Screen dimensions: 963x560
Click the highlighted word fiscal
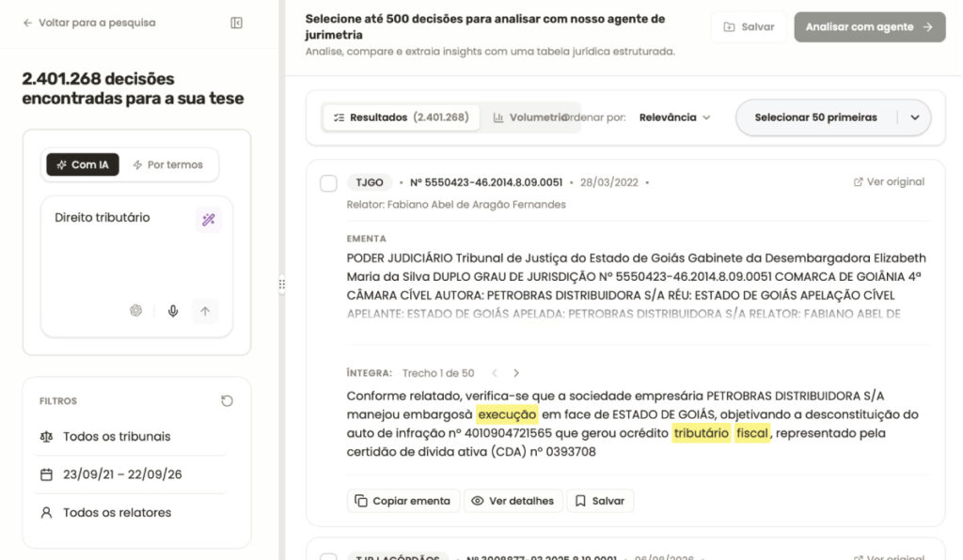pyautogui.click(x=751, y=433)
